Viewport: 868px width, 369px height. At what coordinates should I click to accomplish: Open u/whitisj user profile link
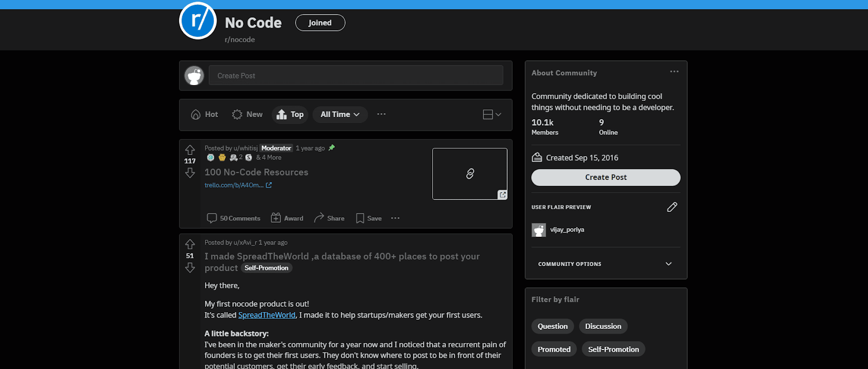[x=246, y=148]
